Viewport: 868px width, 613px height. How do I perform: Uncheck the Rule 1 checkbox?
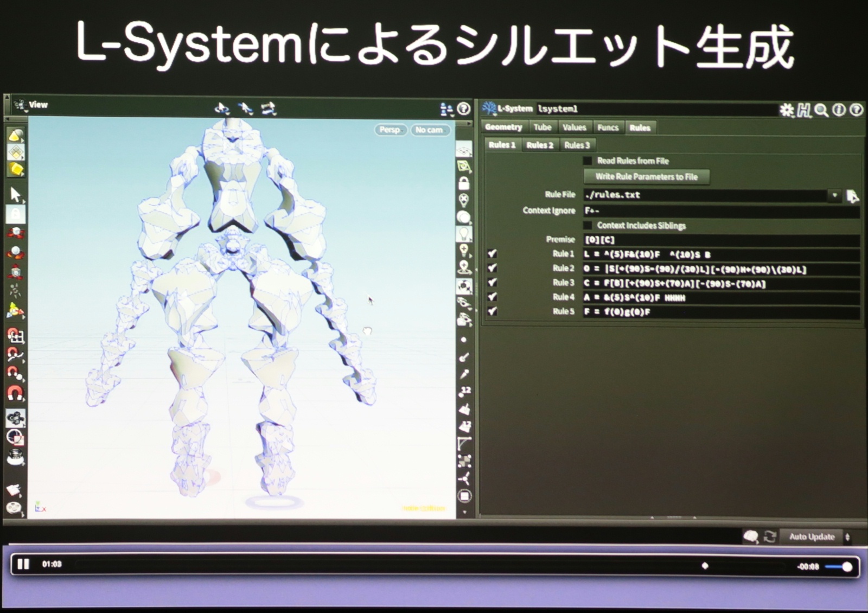coord(492,253)
